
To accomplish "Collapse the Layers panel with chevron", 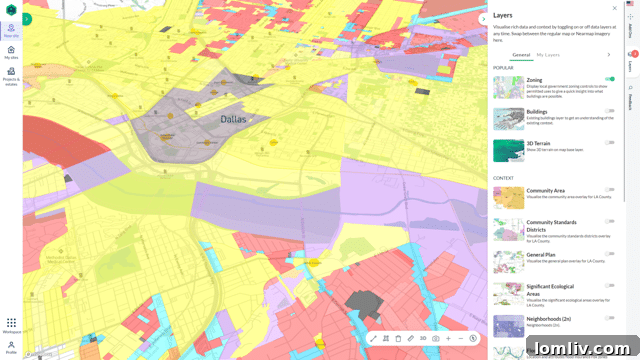I will pyautogui.click(x=483, y=19).
